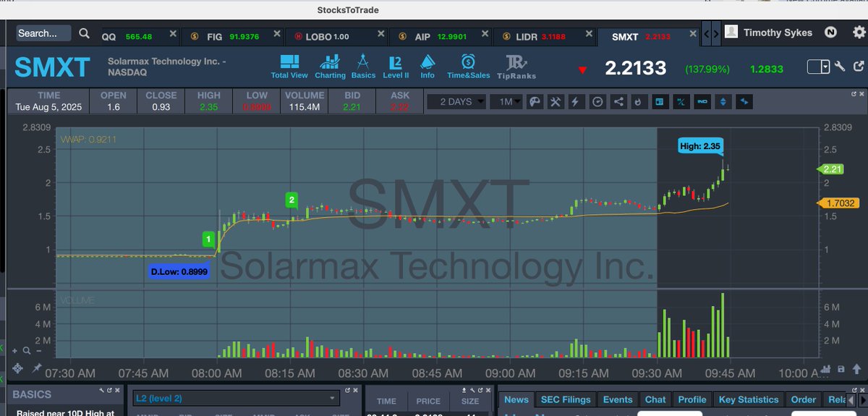Toggle the news panel chart button
This screenshot has width=868, height=416.
coord(659,102)
